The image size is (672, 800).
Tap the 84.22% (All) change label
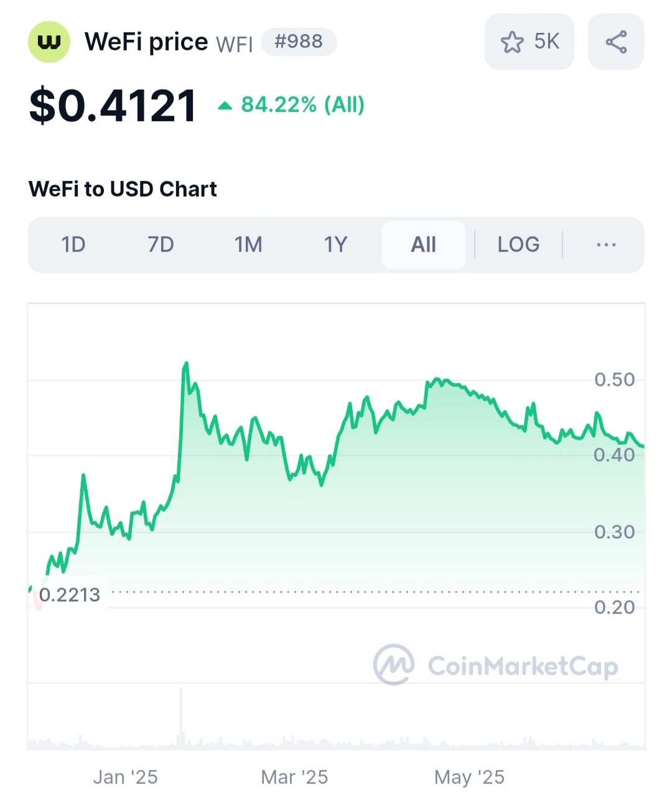coord(302,105)
